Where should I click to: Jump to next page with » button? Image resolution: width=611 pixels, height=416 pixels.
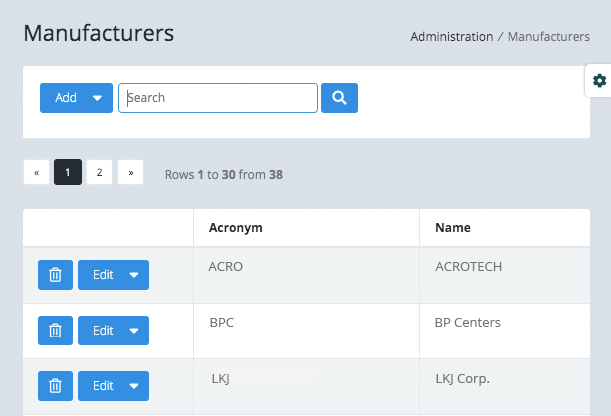[x=131, y=172]
